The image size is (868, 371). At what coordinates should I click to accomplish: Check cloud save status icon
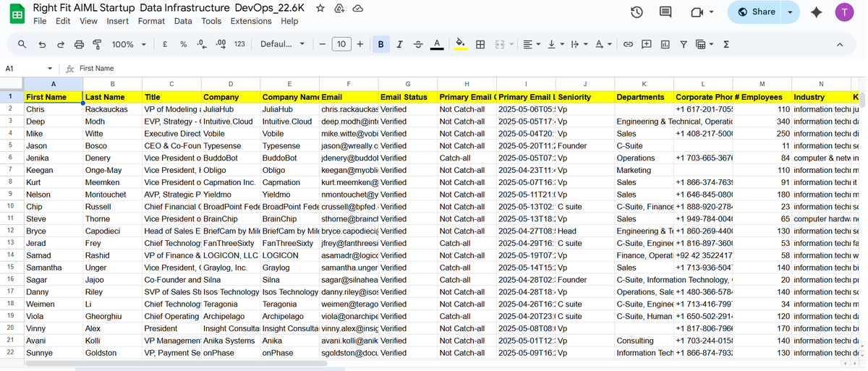click(x=357, y=8)
